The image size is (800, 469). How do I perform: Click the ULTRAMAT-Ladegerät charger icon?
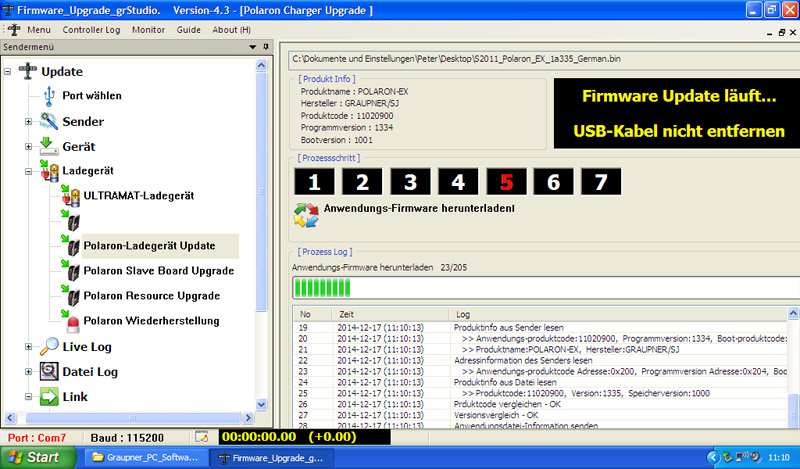pos(70,195)
